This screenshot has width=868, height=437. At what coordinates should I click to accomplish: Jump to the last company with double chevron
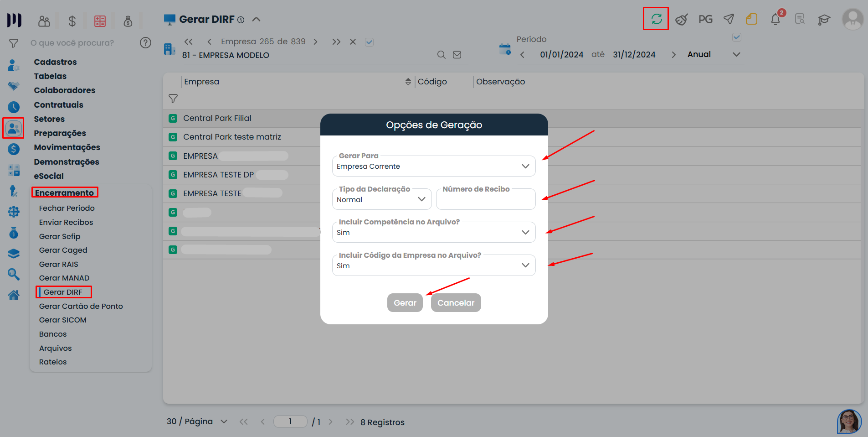336,42
